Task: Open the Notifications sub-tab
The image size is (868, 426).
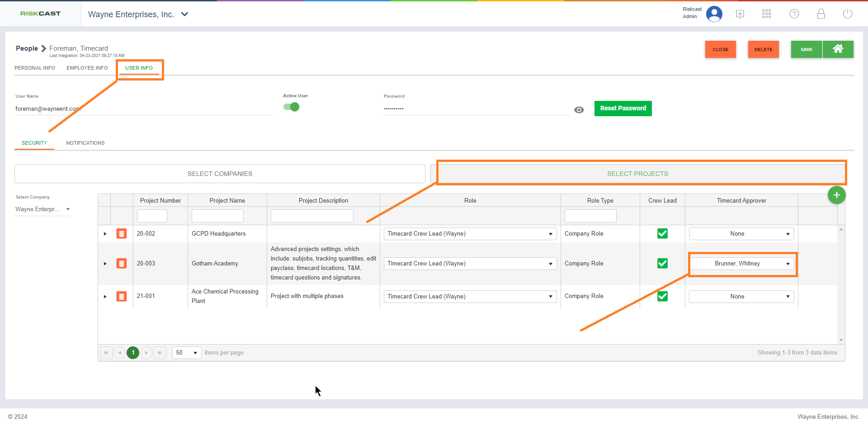Action: [85, 143]
